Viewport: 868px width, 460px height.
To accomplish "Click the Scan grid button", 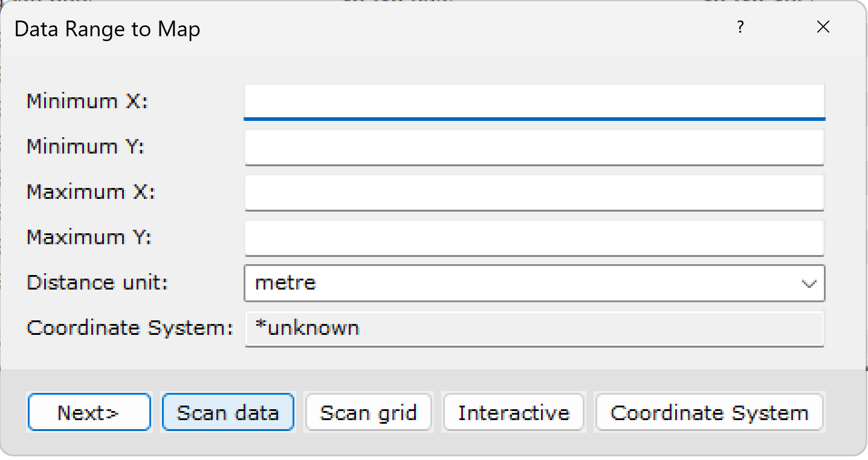I will [368, 412].
